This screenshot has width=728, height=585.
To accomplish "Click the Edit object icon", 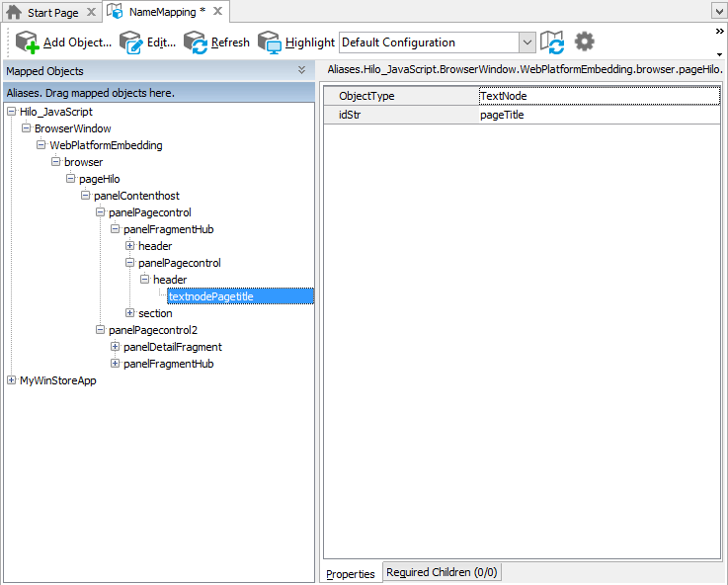I will click(130, 42).
